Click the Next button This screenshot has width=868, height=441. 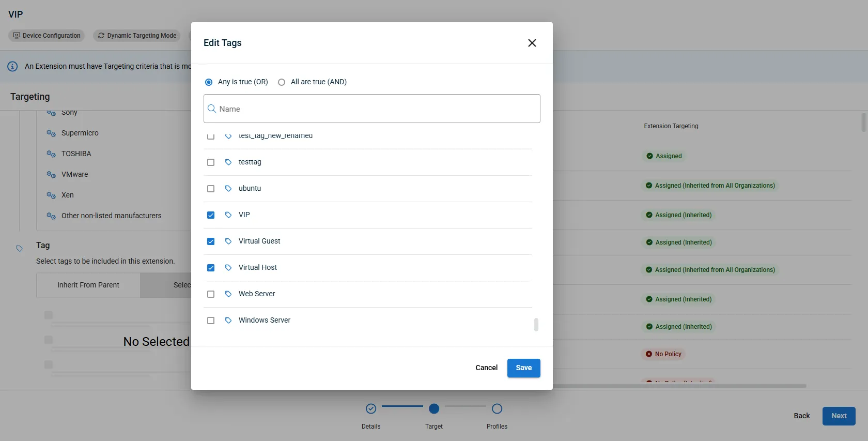(839, 416)
